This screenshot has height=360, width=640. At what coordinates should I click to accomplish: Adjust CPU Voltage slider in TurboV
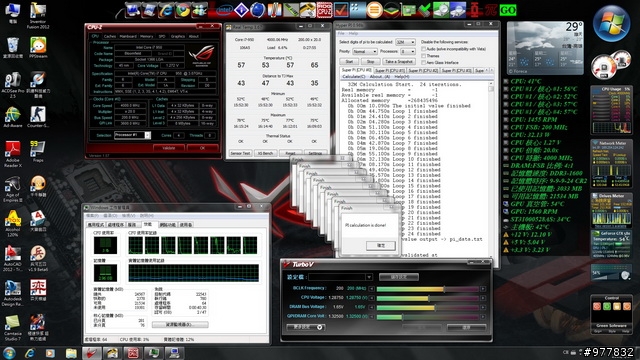click(427, 298)
